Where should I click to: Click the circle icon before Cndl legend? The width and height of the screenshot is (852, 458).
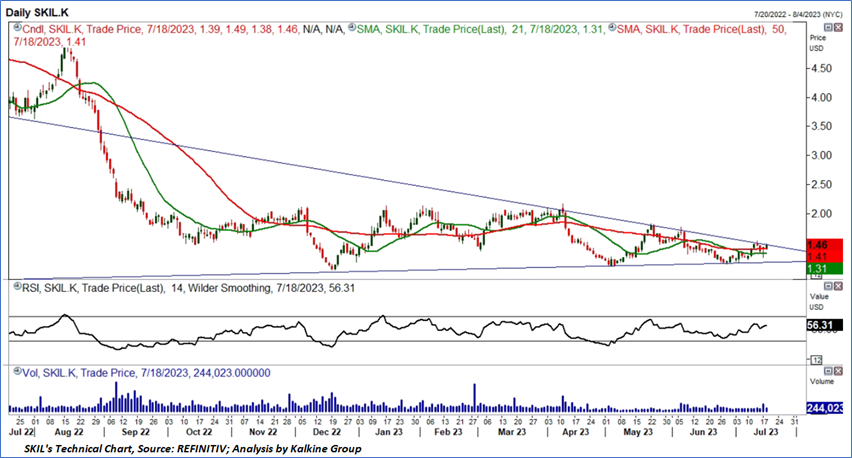pyautogui.click(x=17, y=27)
